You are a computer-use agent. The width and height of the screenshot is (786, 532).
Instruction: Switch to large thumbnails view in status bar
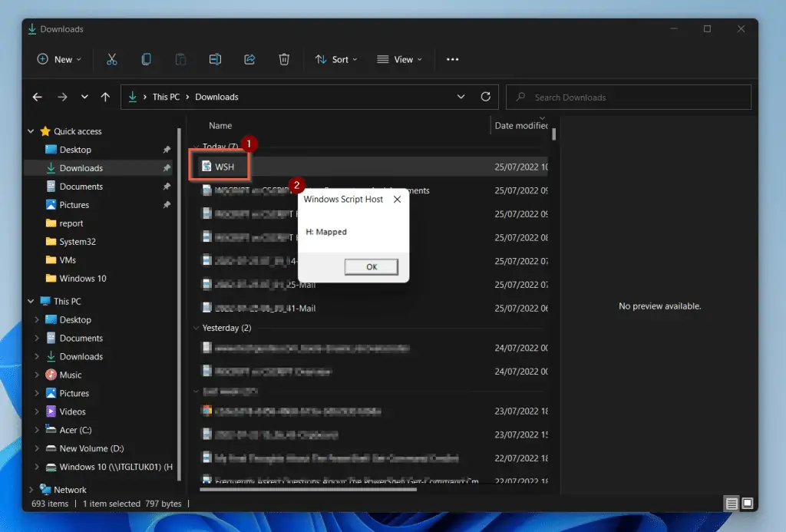747,504
